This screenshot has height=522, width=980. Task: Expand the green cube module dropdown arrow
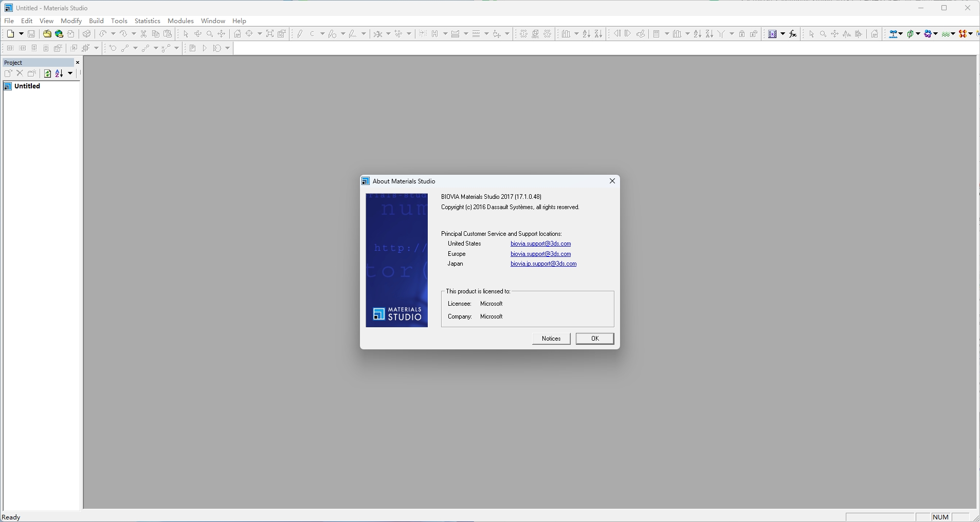click(918, 34)
